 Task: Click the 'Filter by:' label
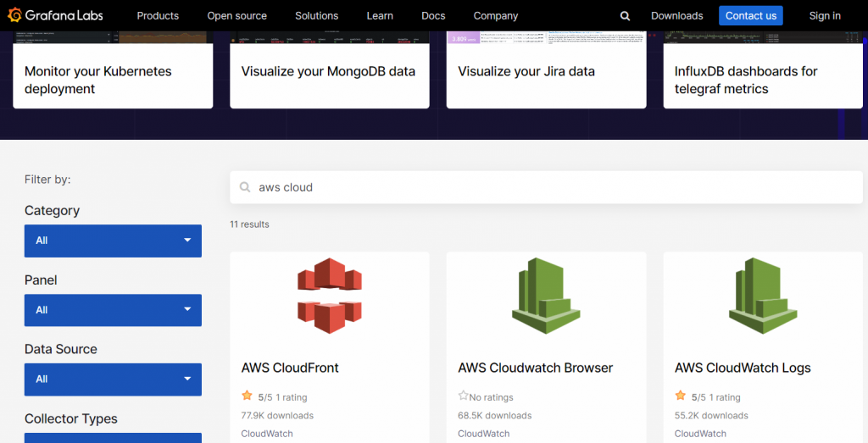(47, 180)
